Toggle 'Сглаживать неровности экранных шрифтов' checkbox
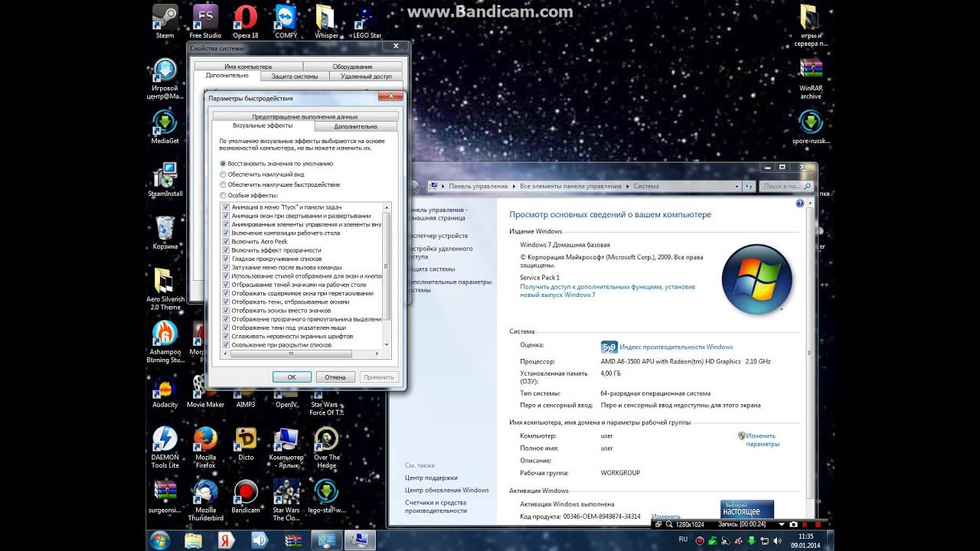The image size is (980, 551). click(x=226, y=336)
